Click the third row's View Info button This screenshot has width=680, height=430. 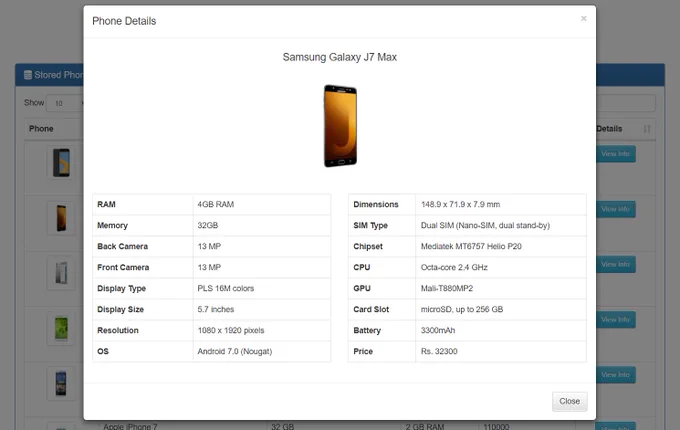615,264
